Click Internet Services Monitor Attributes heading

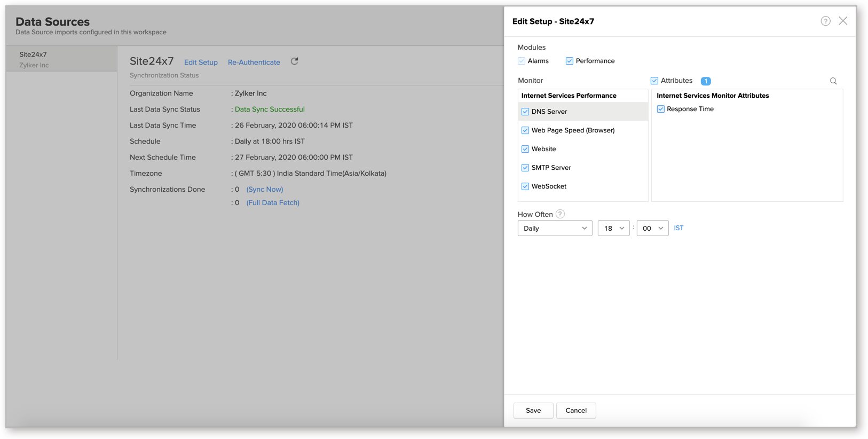click(713, 96)
